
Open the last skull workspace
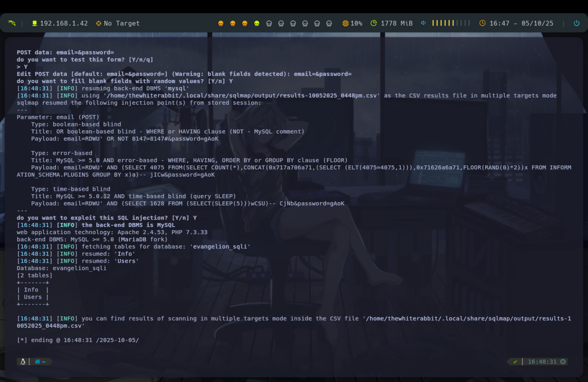pyautogui.click(x=329, y=23)
